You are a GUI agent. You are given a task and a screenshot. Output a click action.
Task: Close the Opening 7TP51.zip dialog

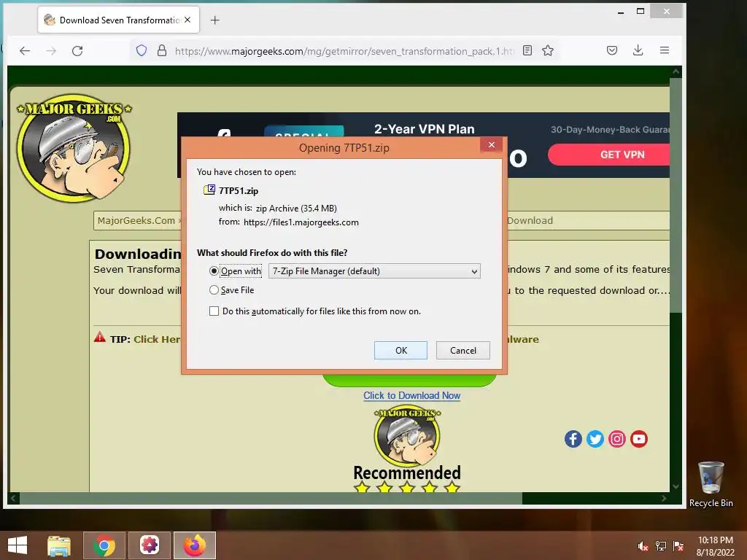(x=492, y=145)
